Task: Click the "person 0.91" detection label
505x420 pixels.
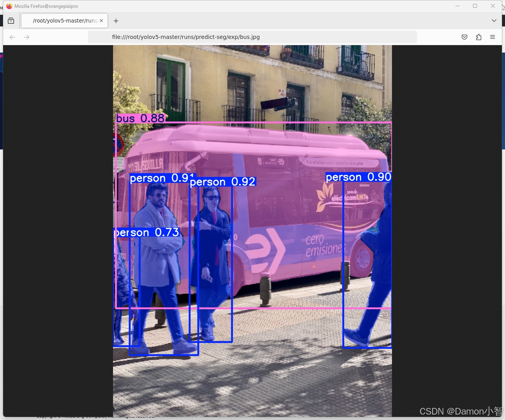Action: click(162, 178)
